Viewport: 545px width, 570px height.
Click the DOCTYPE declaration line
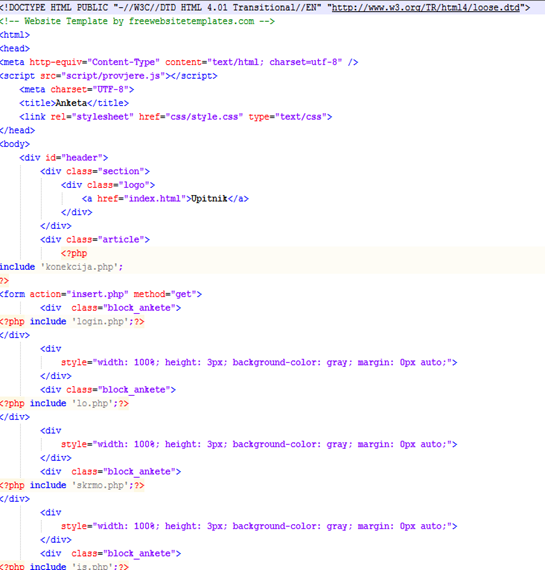[x=265, y=8]
